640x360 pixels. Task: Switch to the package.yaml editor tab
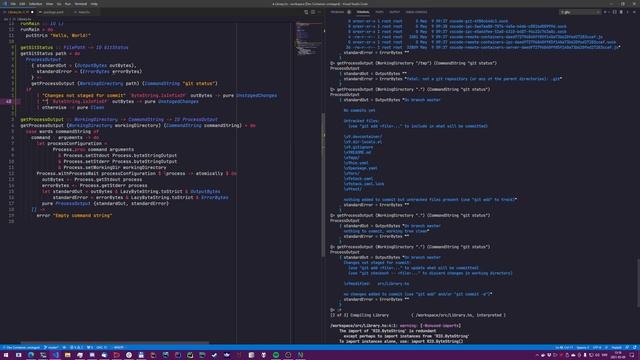pos(53,12)
